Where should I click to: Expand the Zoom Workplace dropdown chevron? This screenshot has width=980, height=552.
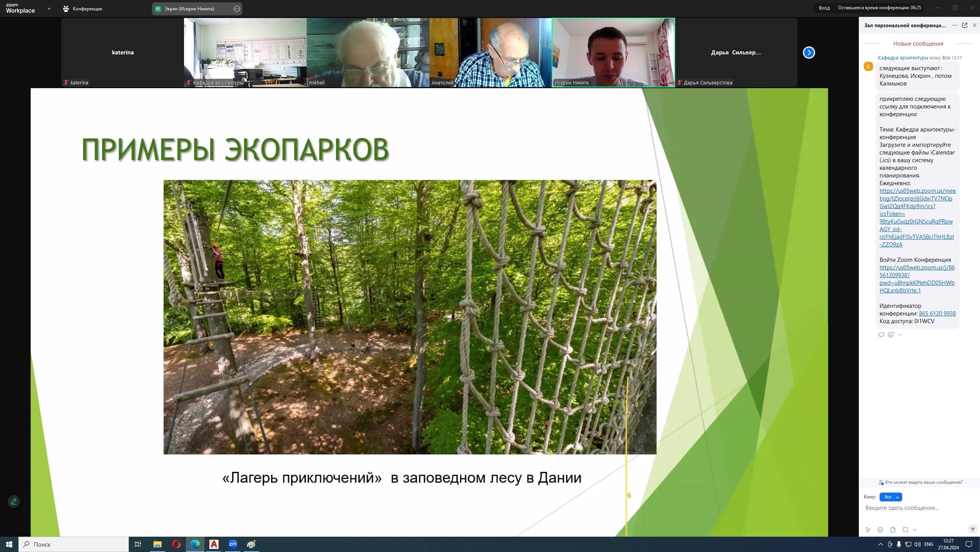click(49, 8)
